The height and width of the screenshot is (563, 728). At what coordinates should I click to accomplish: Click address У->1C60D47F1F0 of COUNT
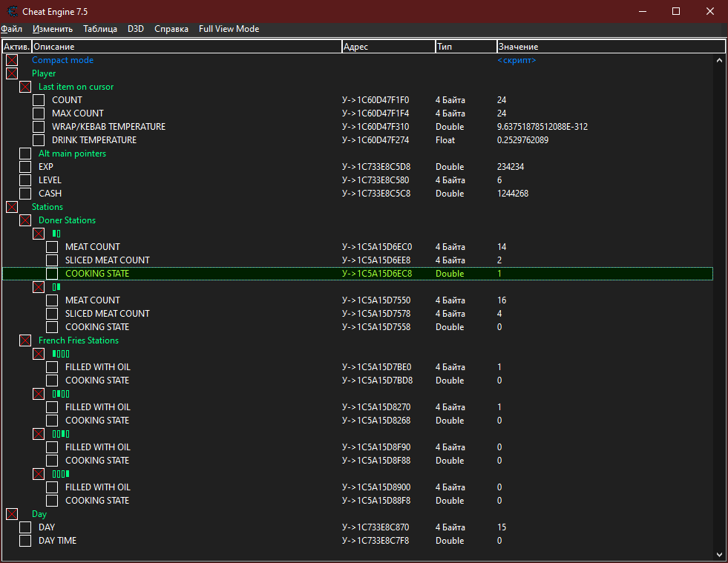[376, 100]
